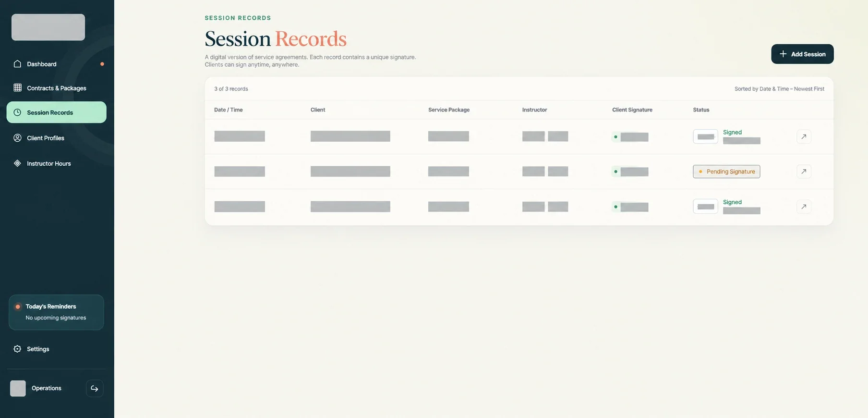Viewport: 868px width, 418px height.
Task: Click the Dashboard home icon
Action: pos(17,64)
